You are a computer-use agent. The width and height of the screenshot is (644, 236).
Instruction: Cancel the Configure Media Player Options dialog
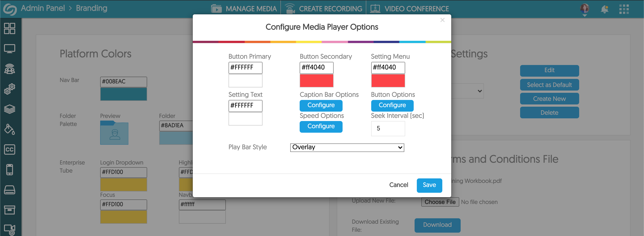click(x=398, y=185)
